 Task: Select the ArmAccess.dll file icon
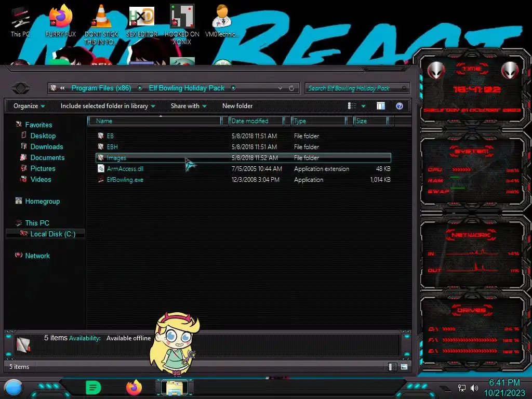[x=101, y=169]
